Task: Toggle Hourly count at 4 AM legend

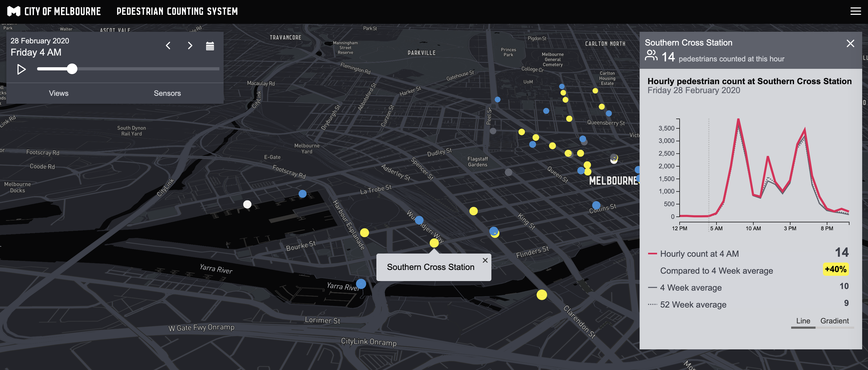Action: pos(699,254)
